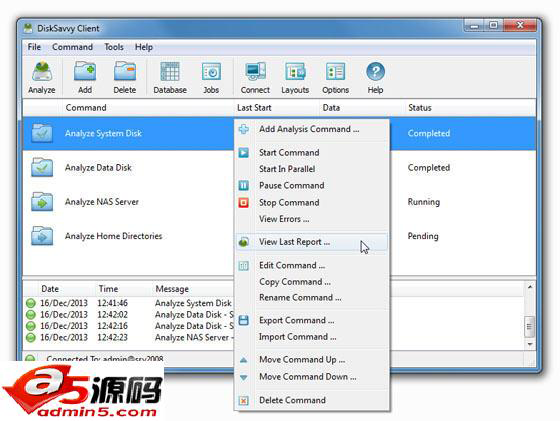Open the Help menu in menu bar
The height and width of the screenshot is (421, 560).
pyautogui.click(x=144, y=47)
